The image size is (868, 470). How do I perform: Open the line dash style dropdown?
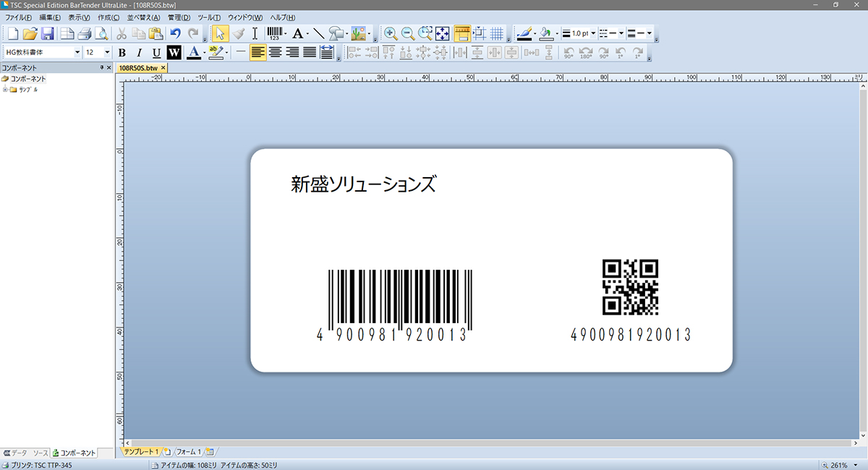tap(622, 33)
